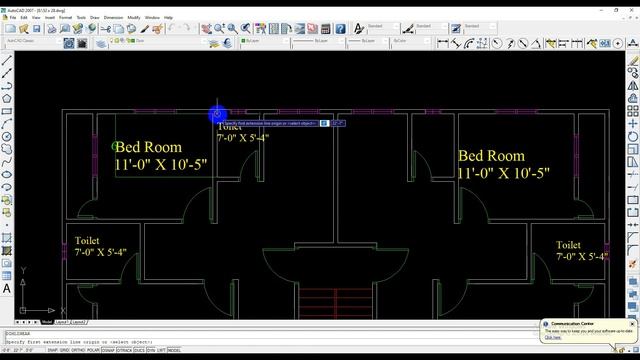Toggle LWT lineweight display in status bar
The image size is (640, 360).
coord(162,350)
